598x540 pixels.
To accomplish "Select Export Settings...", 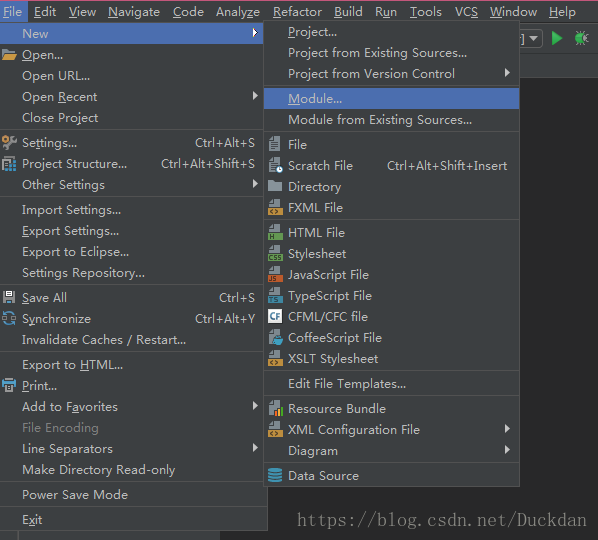I will point(132,231).
